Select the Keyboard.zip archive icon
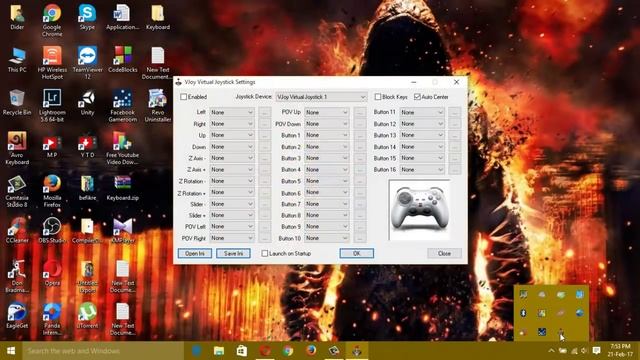 (x=122, y=188)
